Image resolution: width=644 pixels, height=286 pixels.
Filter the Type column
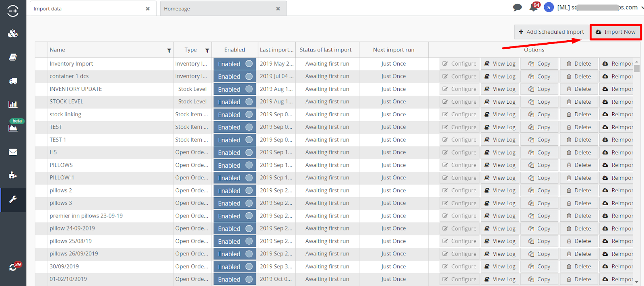[x=207, y=50]
